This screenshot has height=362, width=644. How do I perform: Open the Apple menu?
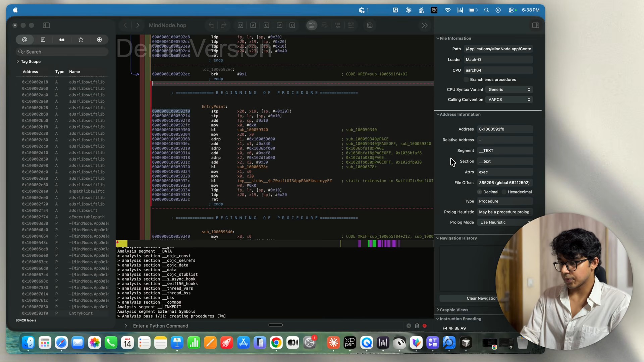[x=15, y=10]
